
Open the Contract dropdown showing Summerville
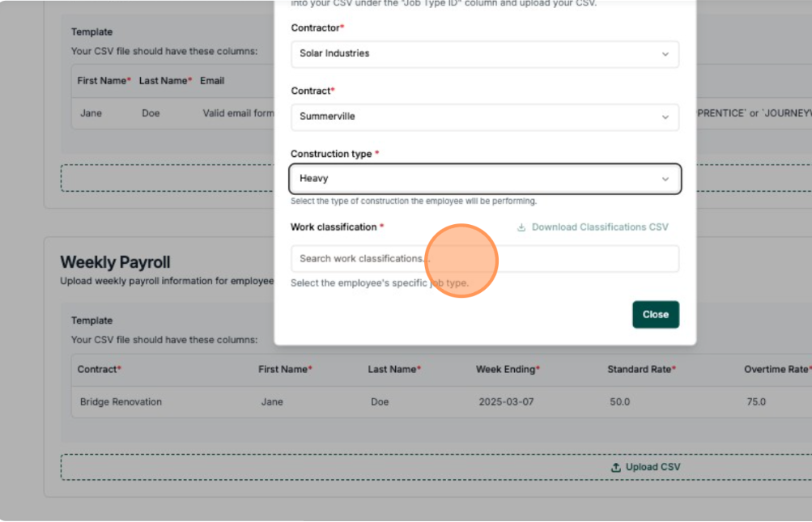pyautogui.click(x=484, y=117)
